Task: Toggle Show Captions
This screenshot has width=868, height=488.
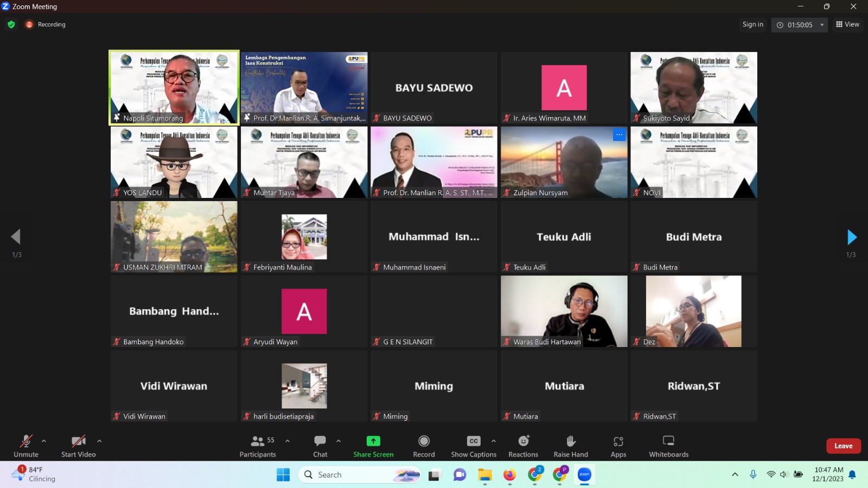Action: tap(473, 441)
